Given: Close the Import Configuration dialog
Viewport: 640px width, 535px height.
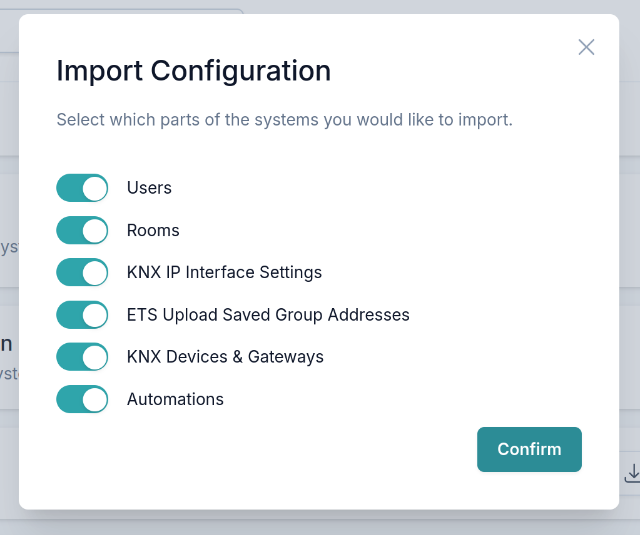Looking at the screenshot, I should (x=586, y=47).
